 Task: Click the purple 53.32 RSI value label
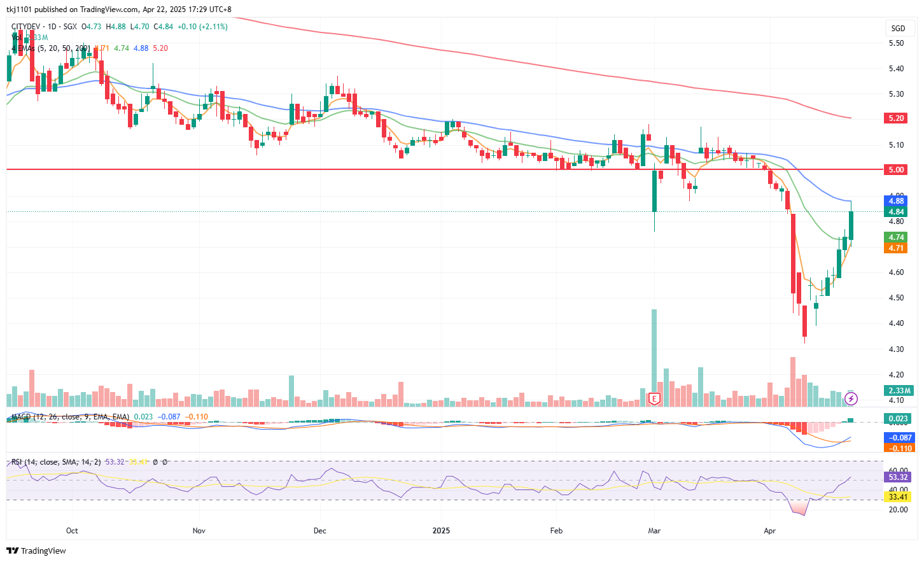tap(898, 477)
